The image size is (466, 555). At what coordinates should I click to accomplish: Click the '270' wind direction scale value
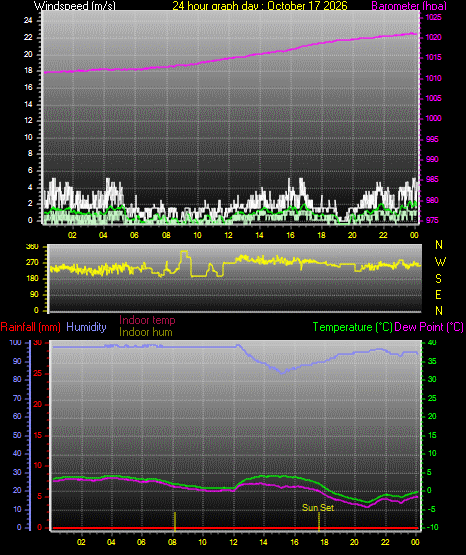pos(32,263)
